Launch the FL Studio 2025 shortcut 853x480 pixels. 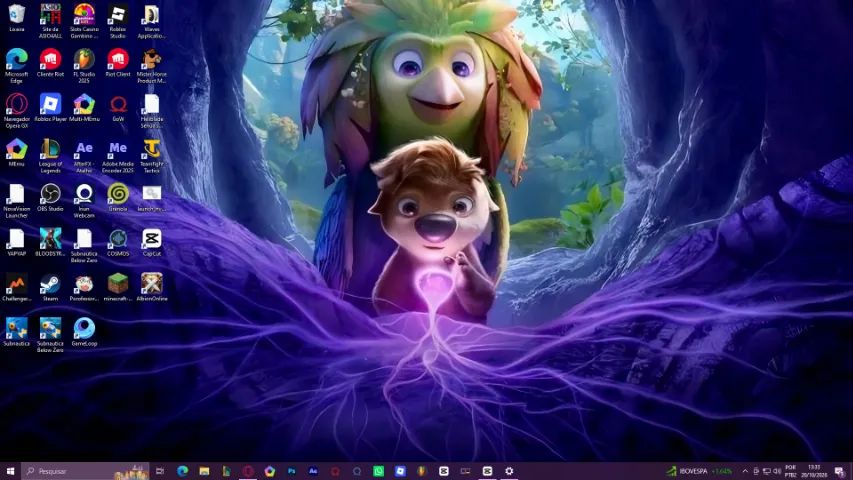tap(84, 66)
